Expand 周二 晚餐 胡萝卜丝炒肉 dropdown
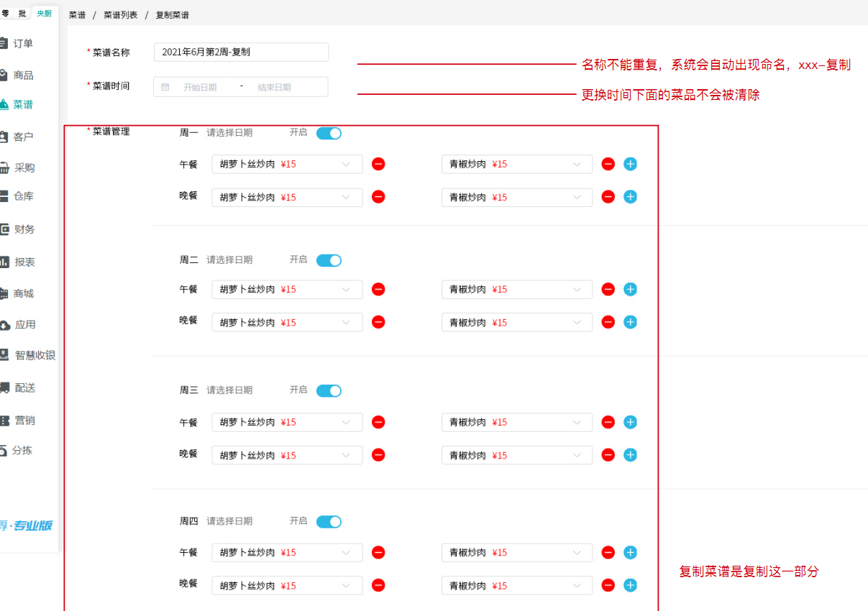Image resolution: width=868 pixels, height=611 pixels. tap(287, 323)
